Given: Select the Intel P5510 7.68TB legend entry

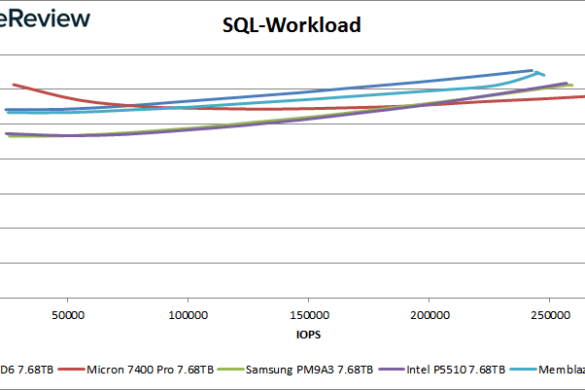Looking at the screenshot, I should click(442, 370).
